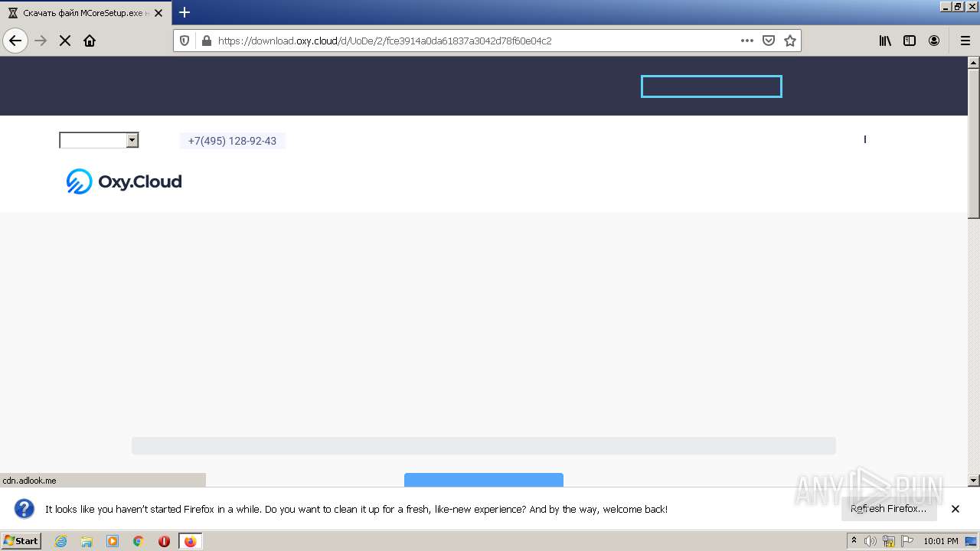Open Firefox account icon
980x551 pixels.
click(934, 41)
